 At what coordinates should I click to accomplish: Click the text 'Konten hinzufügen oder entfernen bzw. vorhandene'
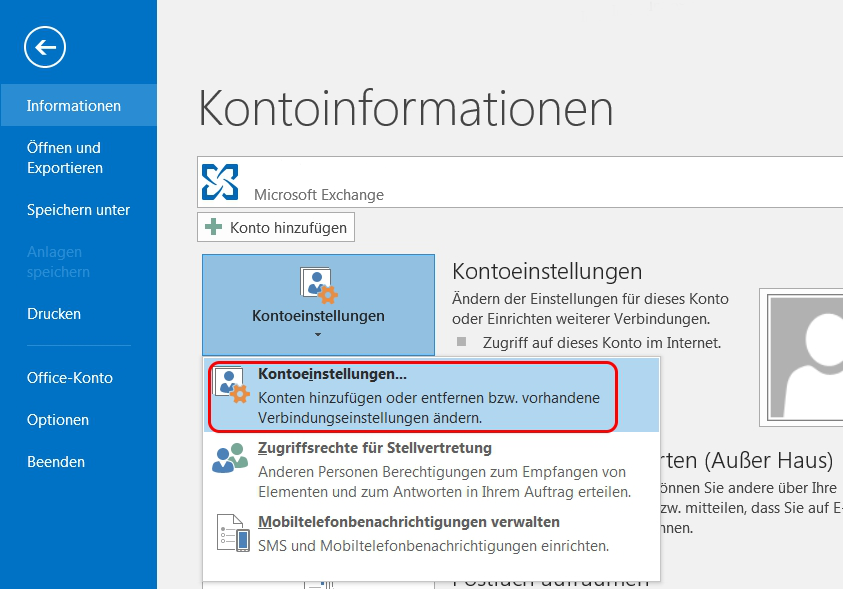tap(429, 398)
